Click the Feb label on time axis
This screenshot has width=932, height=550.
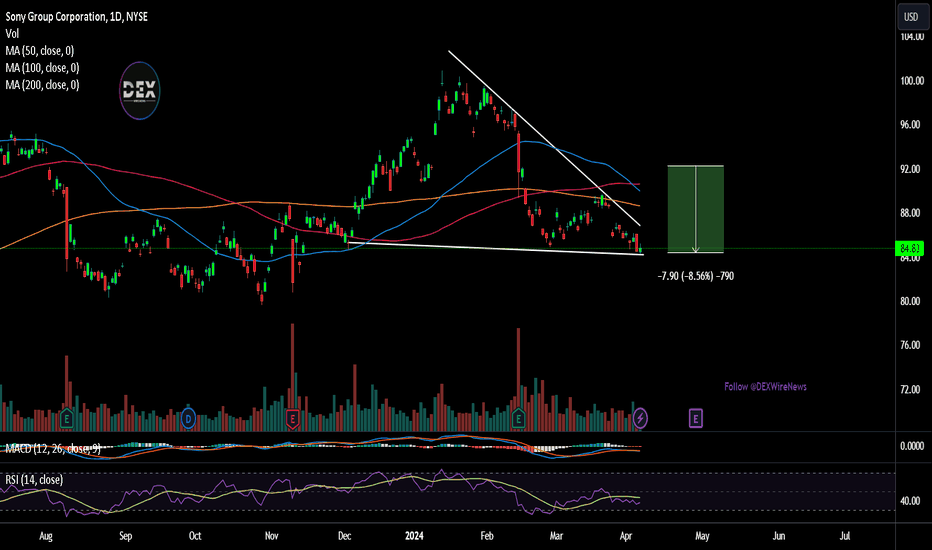487,536
